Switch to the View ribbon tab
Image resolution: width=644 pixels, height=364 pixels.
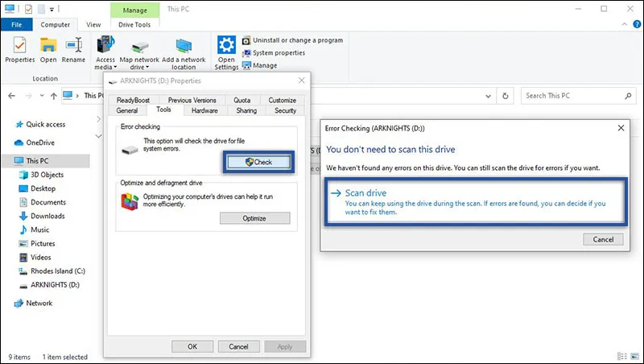click(93, 25)
